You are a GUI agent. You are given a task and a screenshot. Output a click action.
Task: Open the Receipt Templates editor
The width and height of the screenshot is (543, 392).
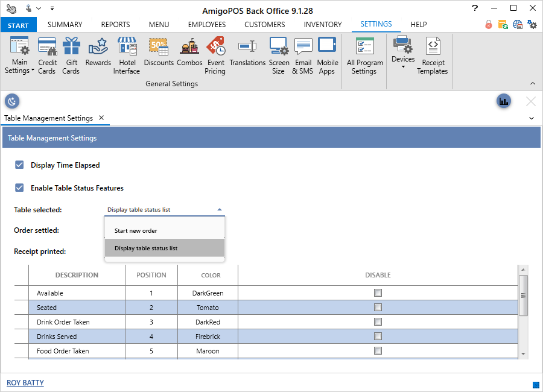432,54
